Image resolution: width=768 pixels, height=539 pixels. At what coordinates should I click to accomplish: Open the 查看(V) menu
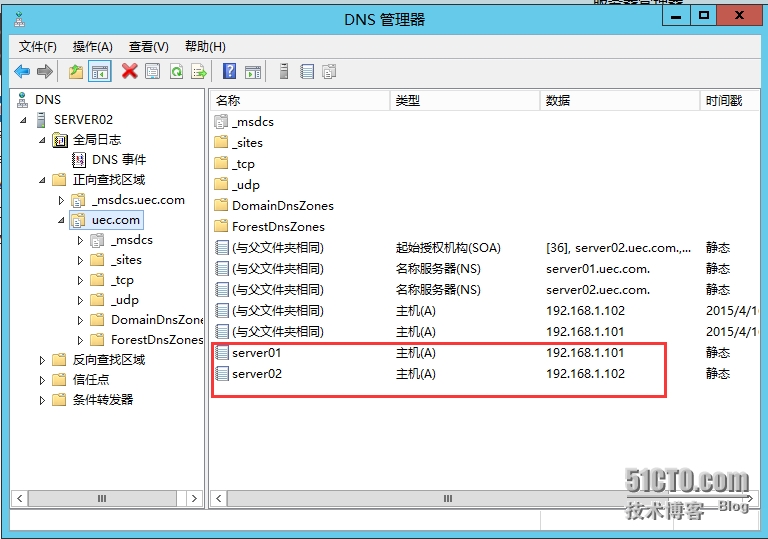click(x=148, y=47)
